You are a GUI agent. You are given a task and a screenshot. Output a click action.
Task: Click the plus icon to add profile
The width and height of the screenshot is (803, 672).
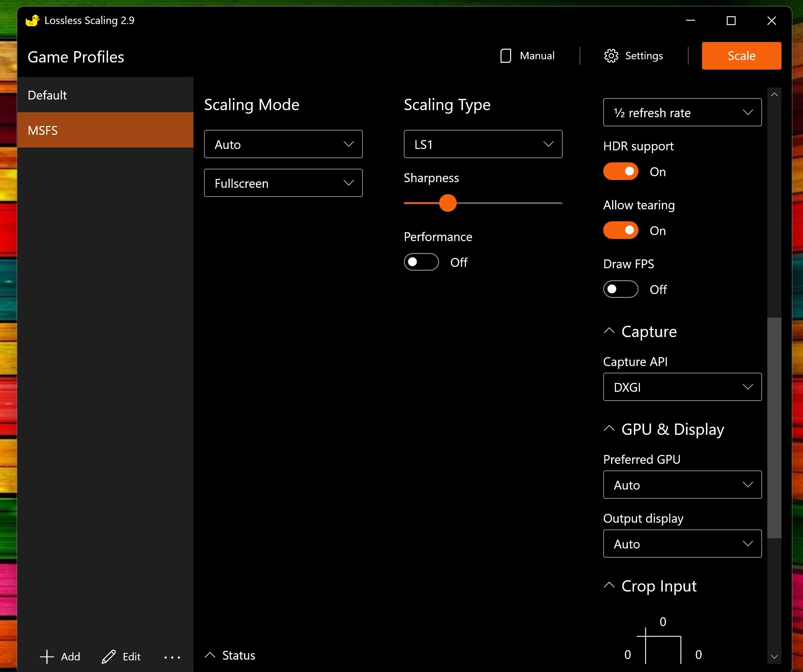[47, 657]
